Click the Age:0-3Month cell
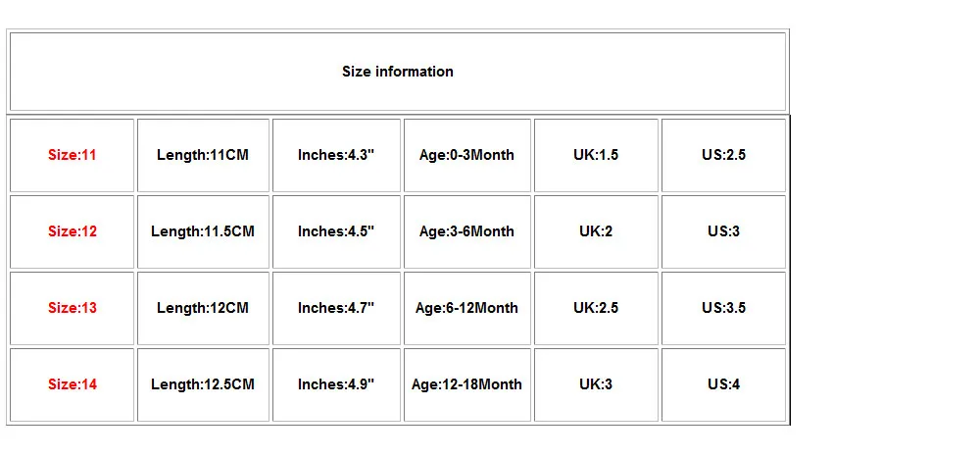 [x=466, y=155]
